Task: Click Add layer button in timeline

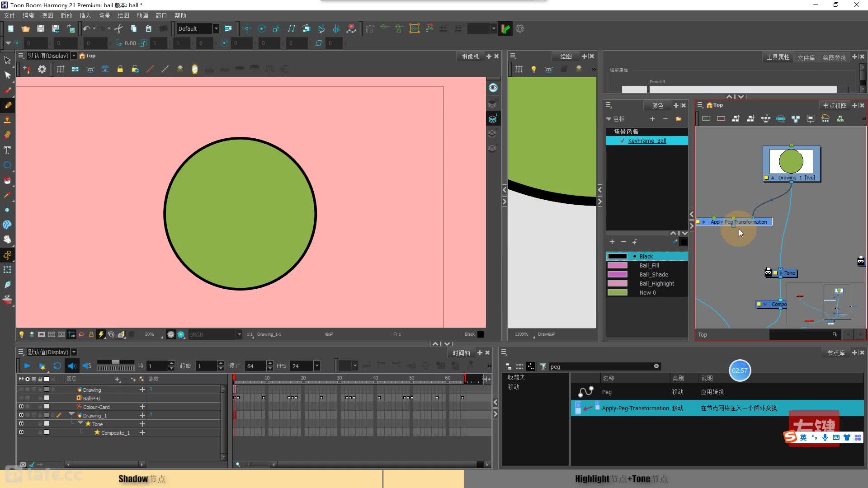Action: click(117, 378)
